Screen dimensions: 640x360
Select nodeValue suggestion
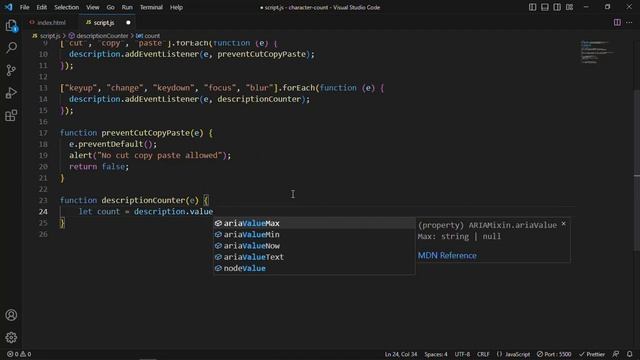tap(314, 268)
